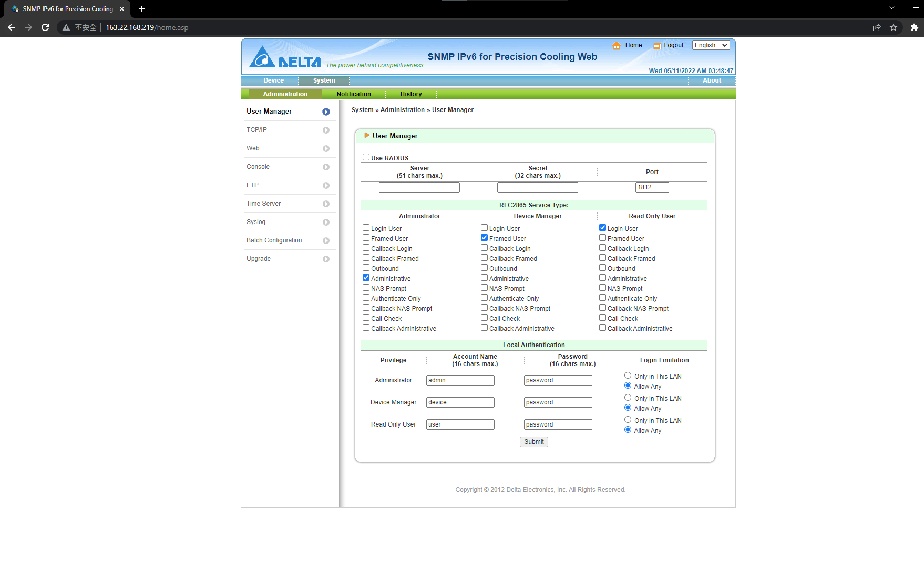Click the share page icon

click(x=877, y=27)
